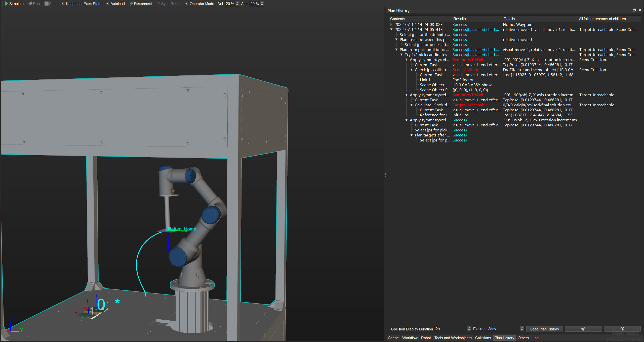Collapse 'Plan targets after ...' row
Image resolution: width=644 pixels, height=342 pixels.
pos(412,135)
